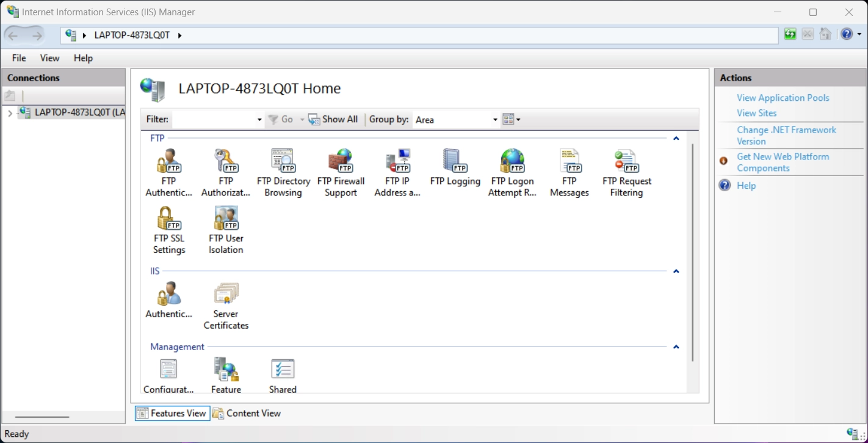The height and width of the screenshot is (443, 868).
Task: Open FTP Authorization Rules feature
Action: (226, 173)
